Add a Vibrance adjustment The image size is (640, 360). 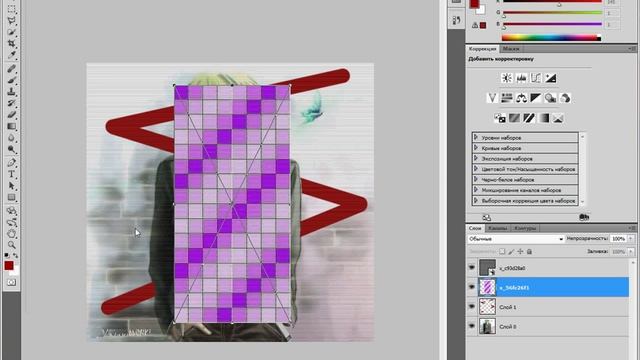(x=492, y=98)
